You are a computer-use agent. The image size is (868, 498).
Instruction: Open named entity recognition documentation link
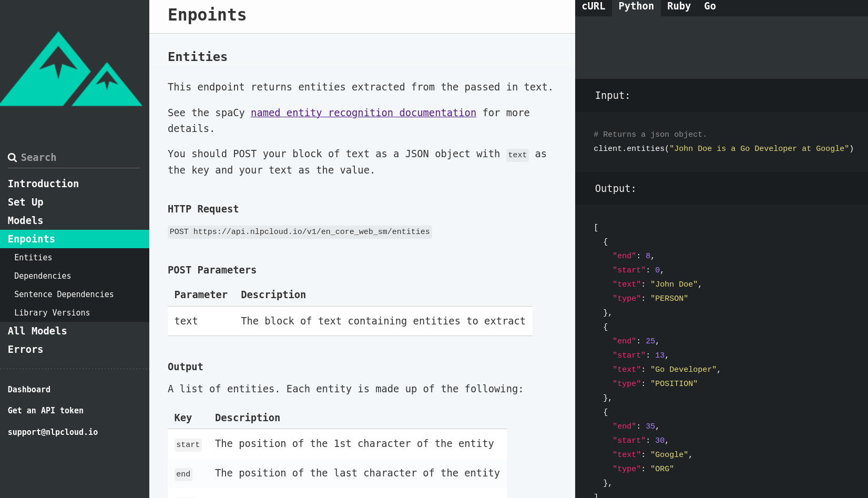tap(363, 113)
